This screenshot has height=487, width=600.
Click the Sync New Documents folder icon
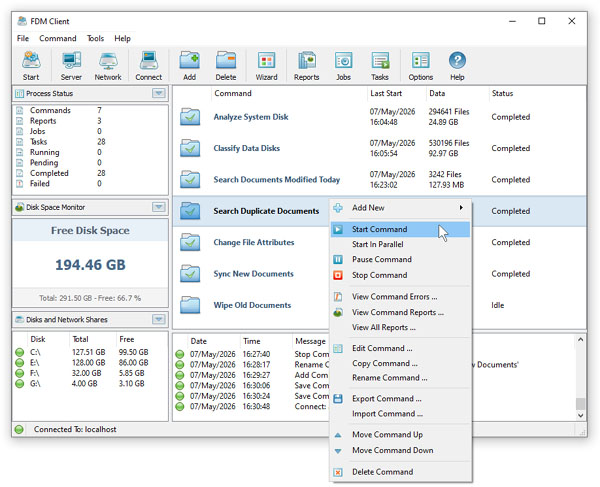pyautogui.click(x=190, y=274)
